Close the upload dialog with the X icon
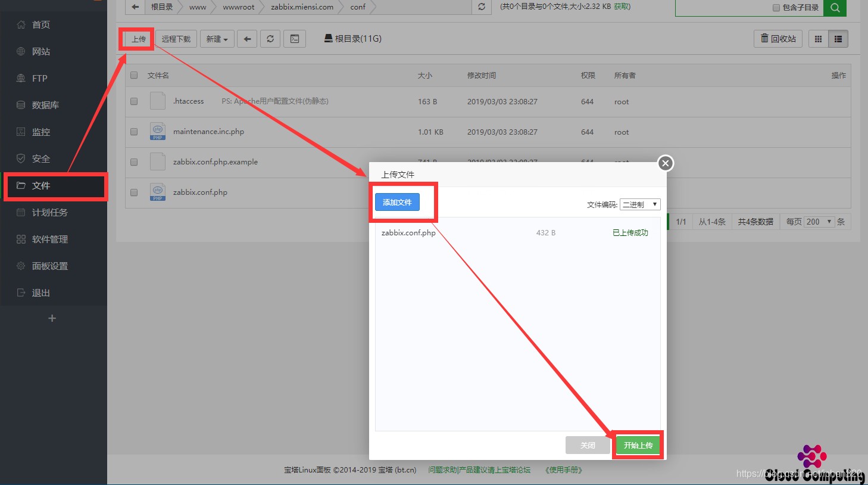Viewport: 868px width, 485px height. [666, 163]
